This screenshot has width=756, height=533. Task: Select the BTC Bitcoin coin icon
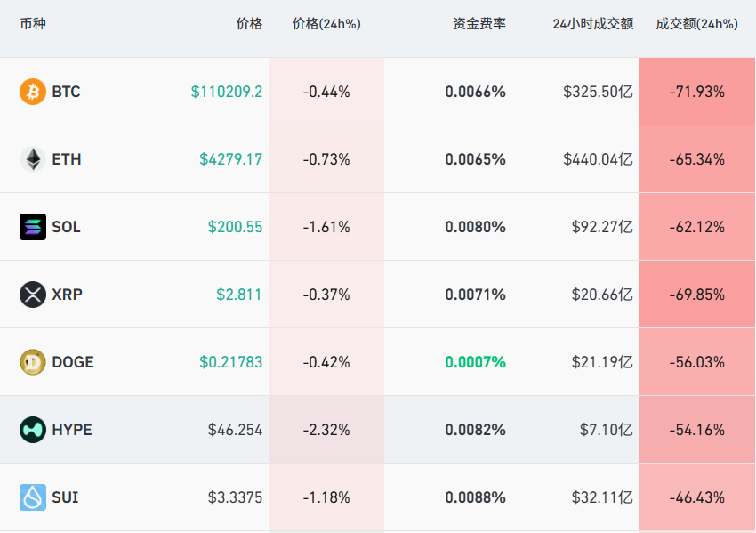click(33, 91)
